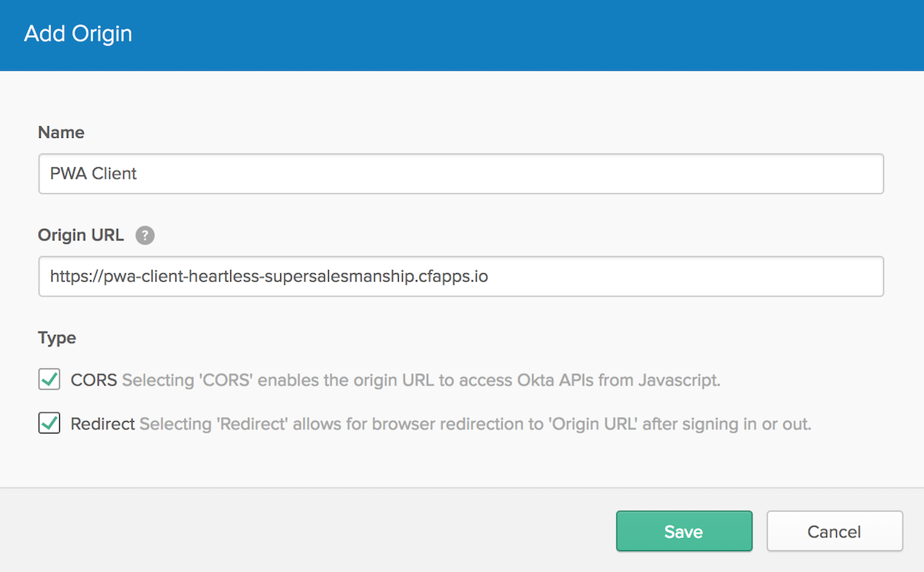Focus the Name input field

[460, 174]
